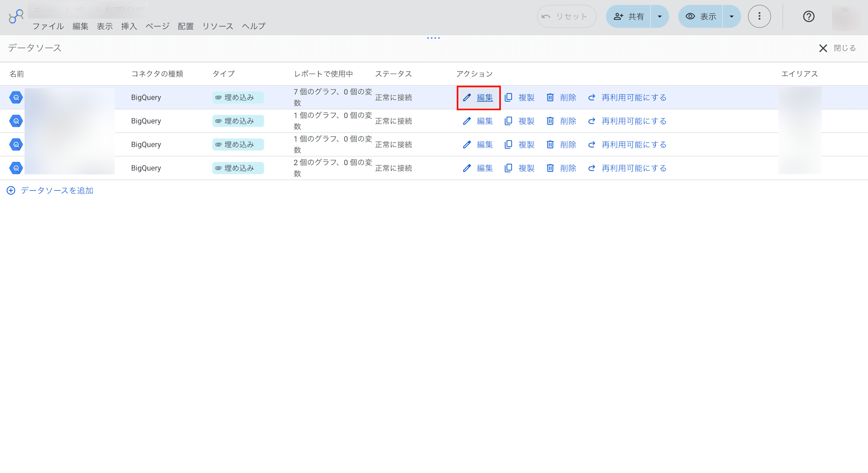
Task: Click the 複製 copy icon in third row
Action: [508, 145]
